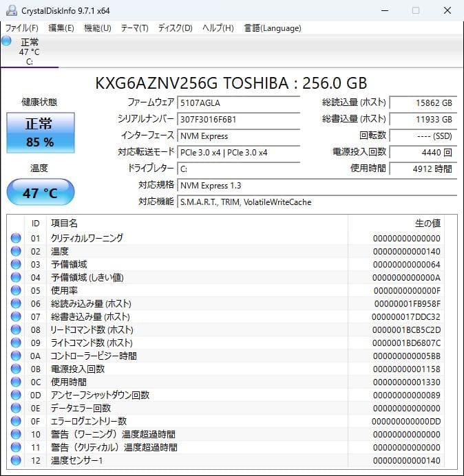This screenshot has height=476, width=464.
Task: Click raw value 0000001BD6807C
Action: pos(406,343)
